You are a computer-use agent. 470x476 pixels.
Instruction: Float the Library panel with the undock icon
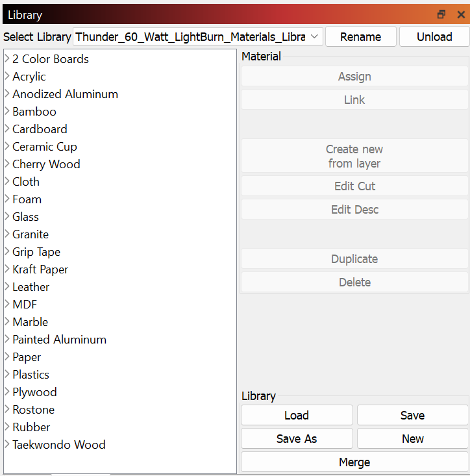(x=441, y=14)
